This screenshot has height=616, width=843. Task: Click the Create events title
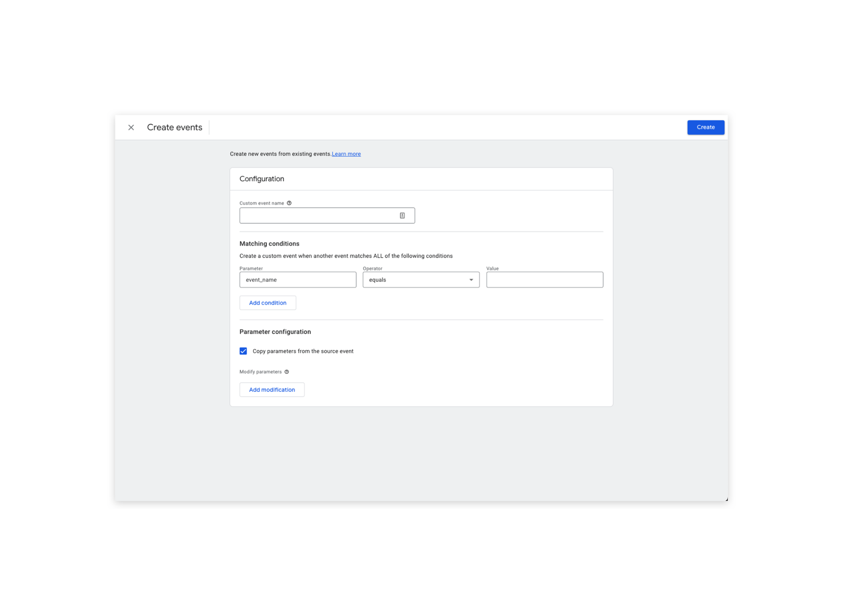click(174, 127)
